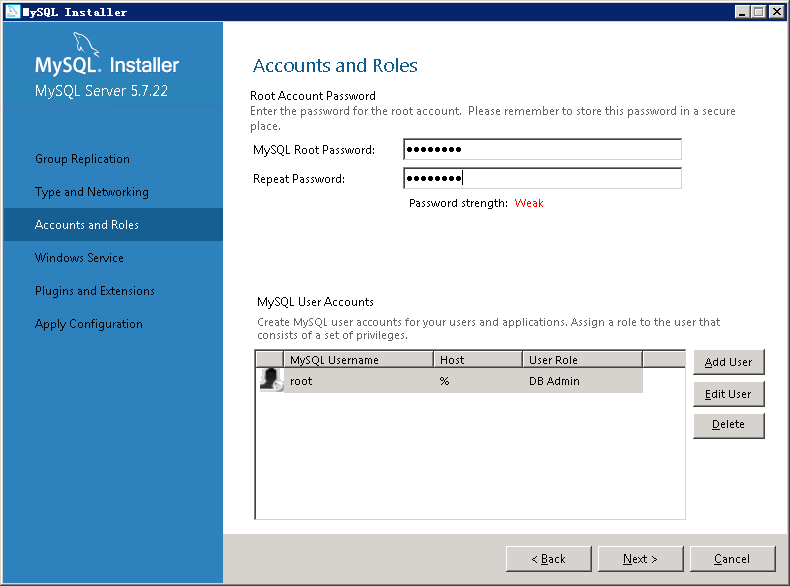Go to Type and Networking step

point(92,192)
